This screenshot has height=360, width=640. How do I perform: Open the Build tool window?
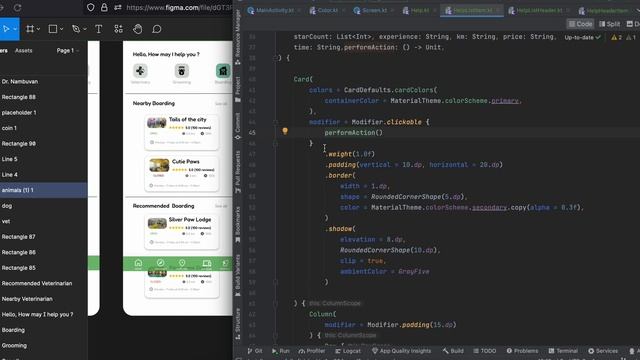453,351
